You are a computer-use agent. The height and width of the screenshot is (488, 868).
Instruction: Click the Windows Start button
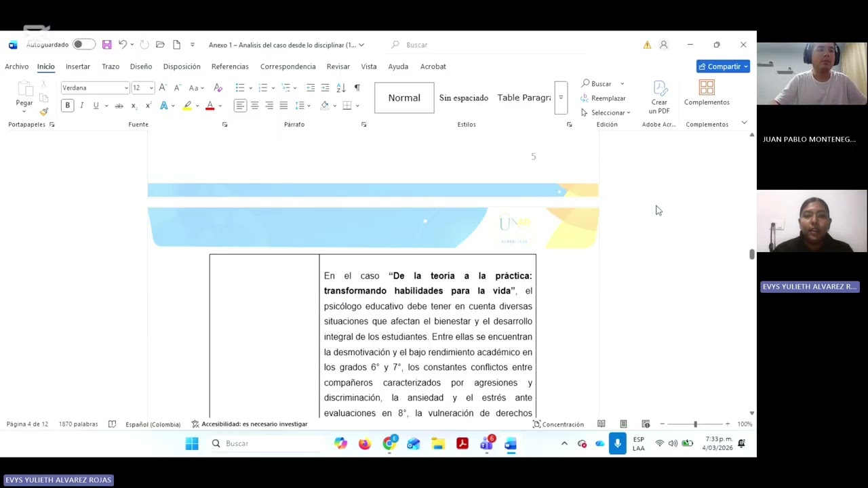tap(192, 444)
